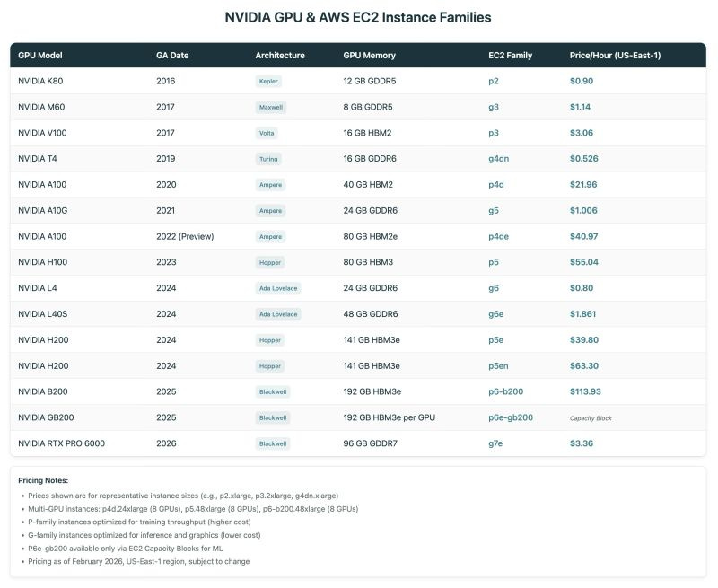The height and width of the screenshot is (588, 718).
Task: Click the NVIDIA L4 model cell
Action: 38,288
